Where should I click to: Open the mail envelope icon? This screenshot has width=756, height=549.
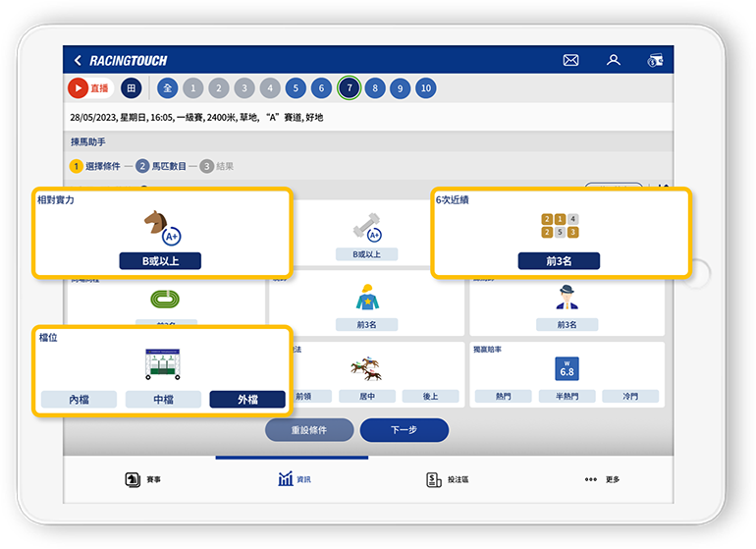click(570, 61)
